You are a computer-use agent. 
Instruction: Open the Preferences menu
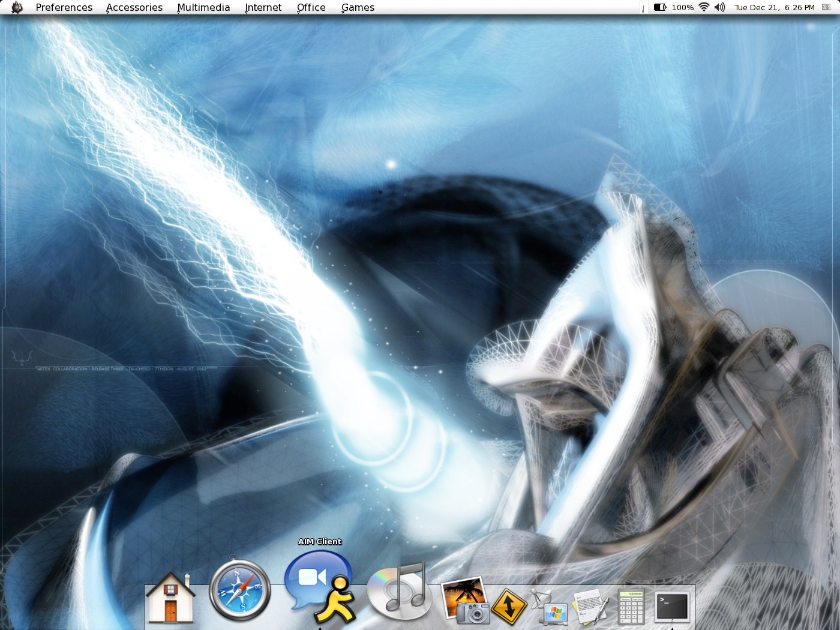[x=64, y=7]
